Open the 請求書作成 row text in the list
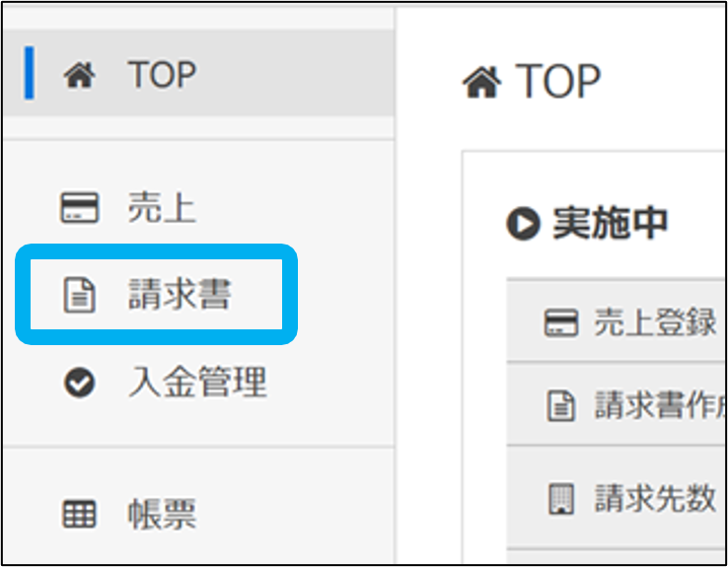The image size is (728, 567). 659,405
